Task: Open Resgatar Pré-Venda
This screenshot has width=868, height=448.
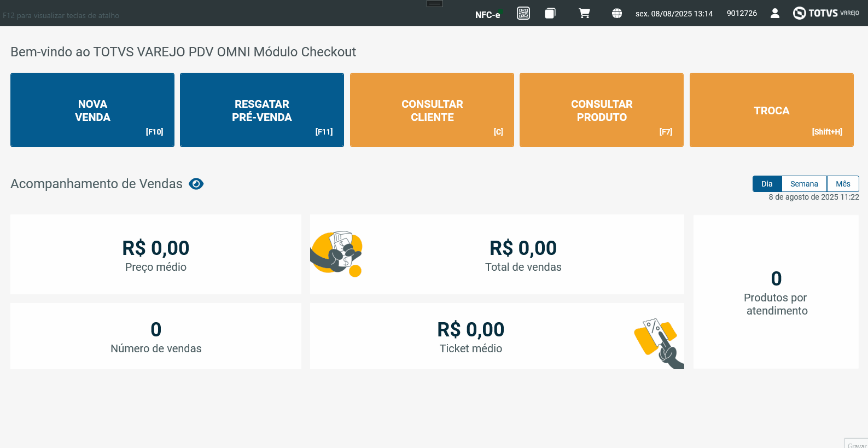Action: click(262, 110)
